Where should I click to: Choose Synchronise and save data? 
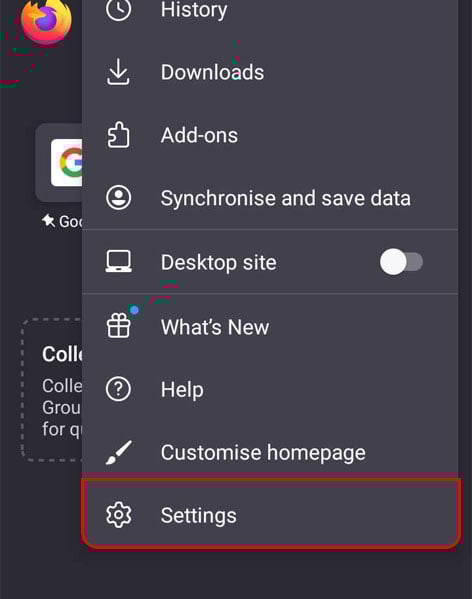(x=270, y=198)
